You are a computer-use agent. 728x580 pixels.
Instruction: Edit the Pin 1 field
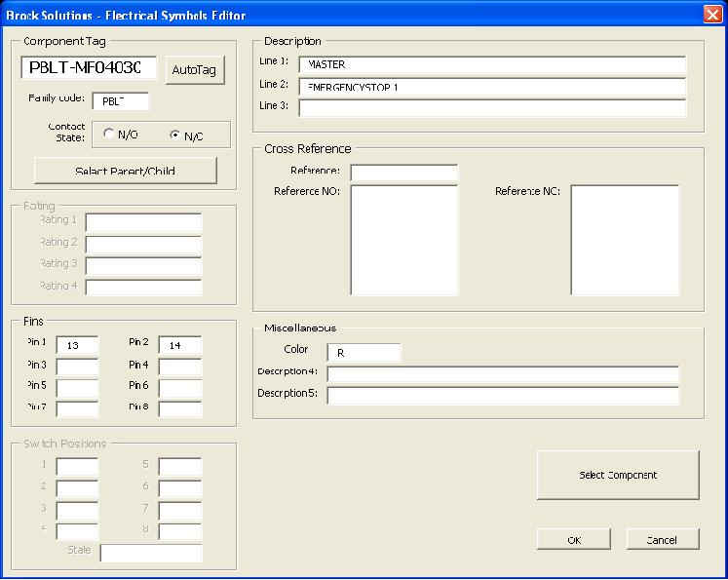[x=77, y=345]
